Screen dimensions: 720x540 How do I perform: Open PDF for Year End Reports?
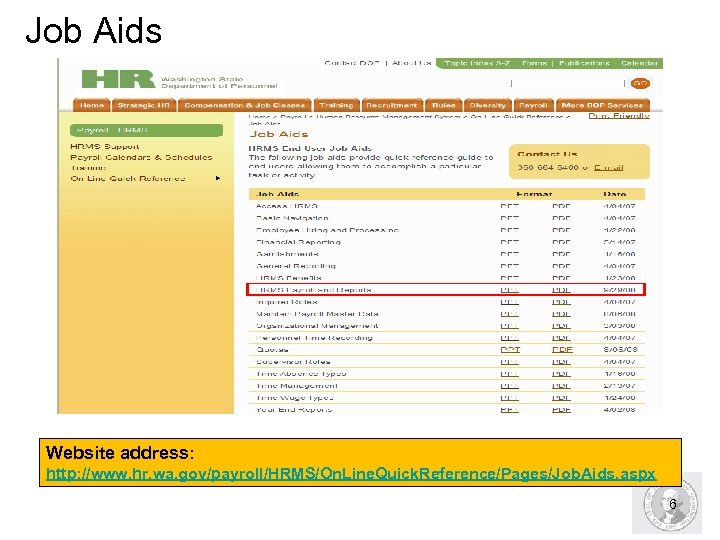tap(561, 410)
